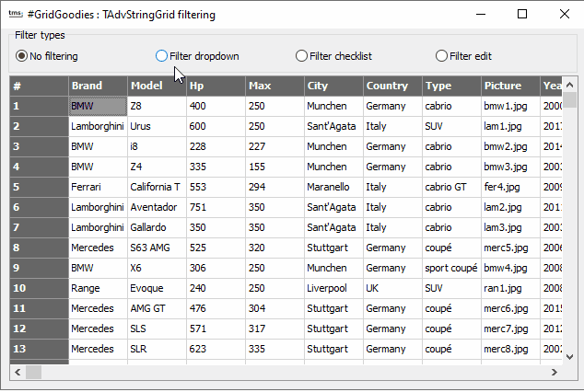Screen dimensions: 584x392
Task: Click the Model column header
Action: pos(157,86)
